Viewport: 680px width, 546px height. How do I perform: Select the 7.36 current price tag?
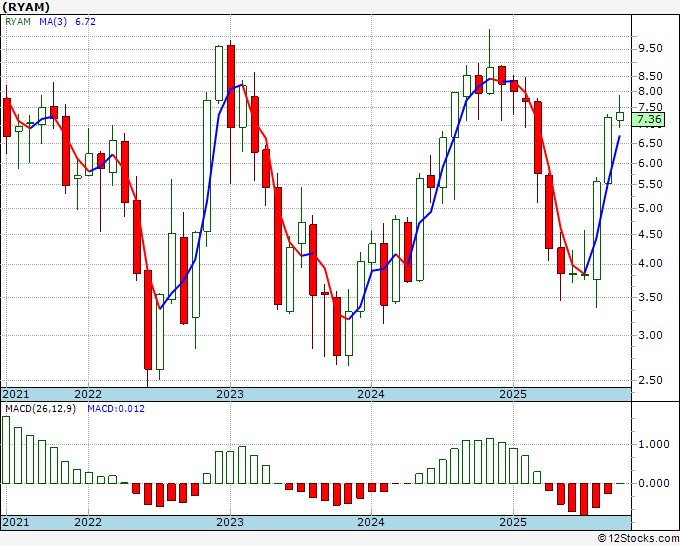coord(648,119)
